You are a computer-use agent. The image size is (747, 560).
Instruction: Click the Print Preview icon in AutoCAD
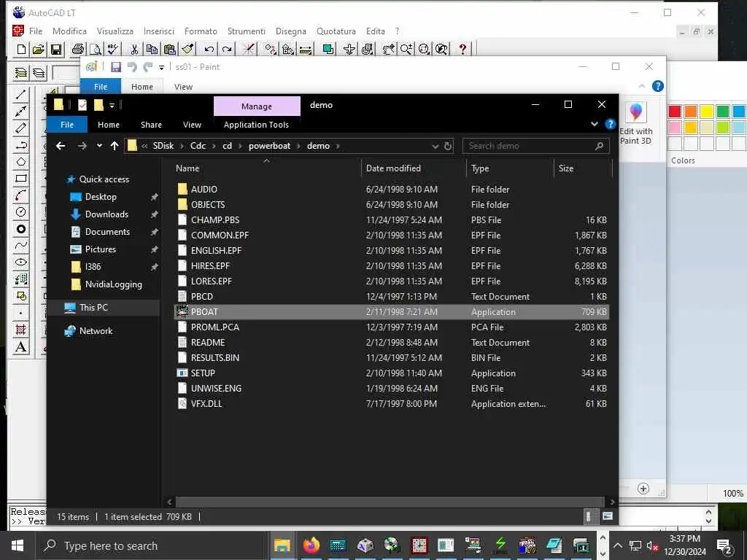pyautogui.click(x=96, y=49)
